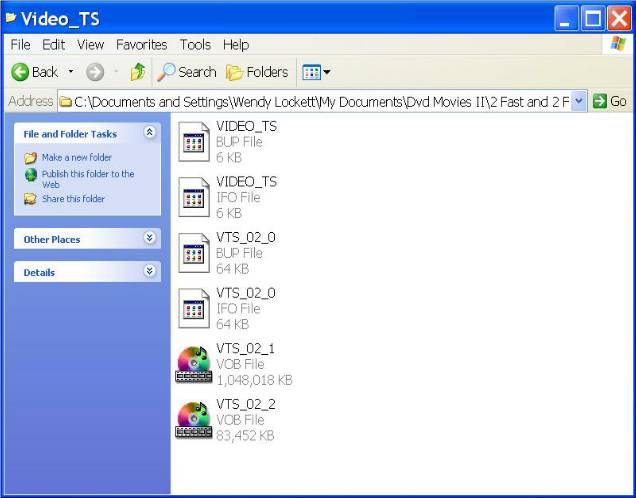Click the Publish folder globe icon
636x498 pixels.
pyautogui.click(x=31, y=175)
